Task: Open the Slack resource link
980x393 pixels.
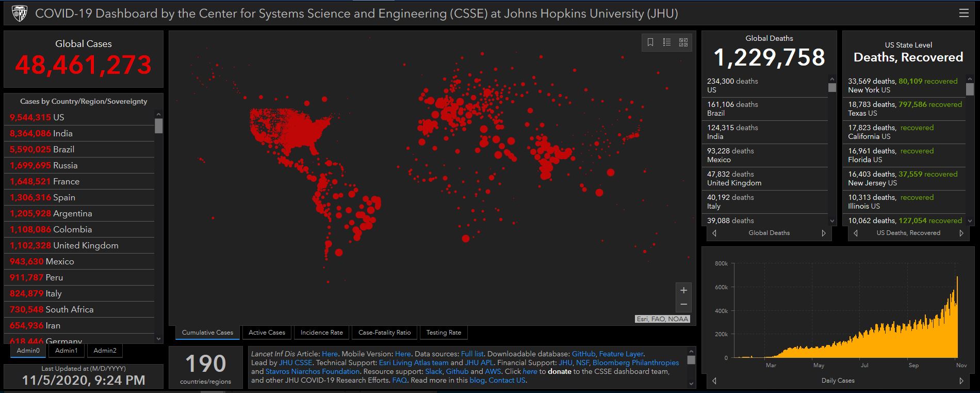Action: [434, 371]
